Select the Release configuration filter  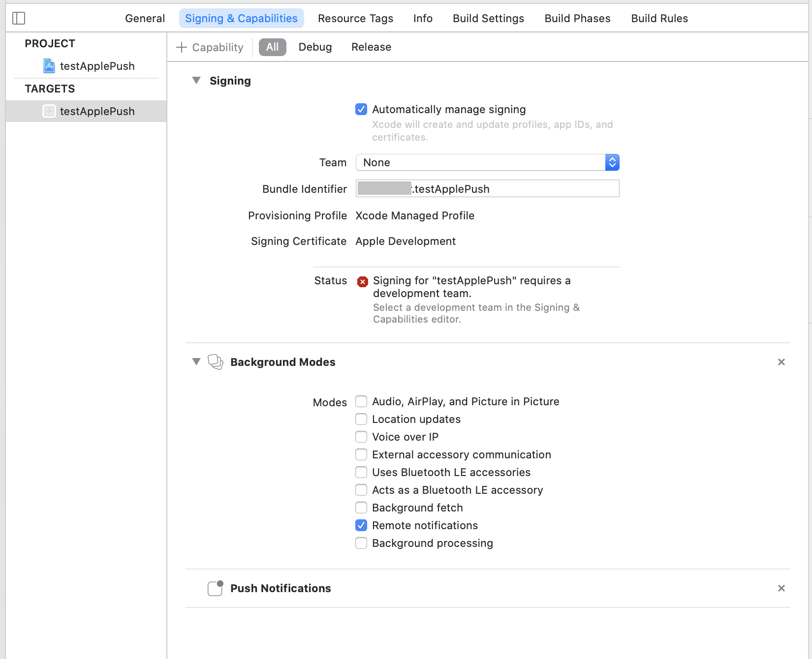pyautogui.click(x=371, y=47)
